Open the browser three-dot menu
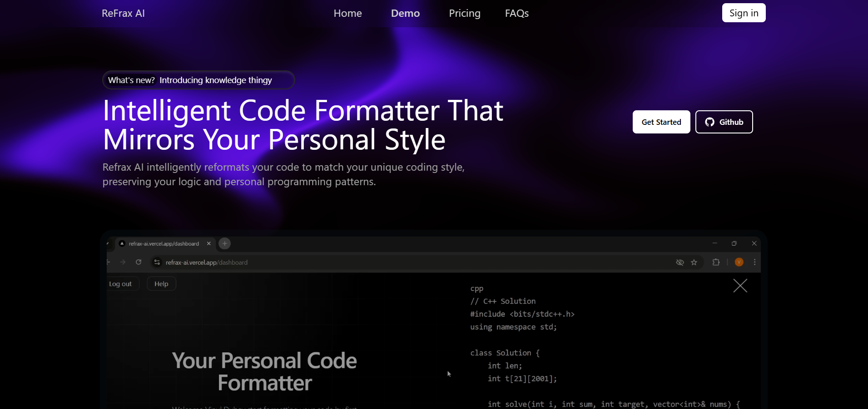The image size is (868, 409). coord(754,262)
